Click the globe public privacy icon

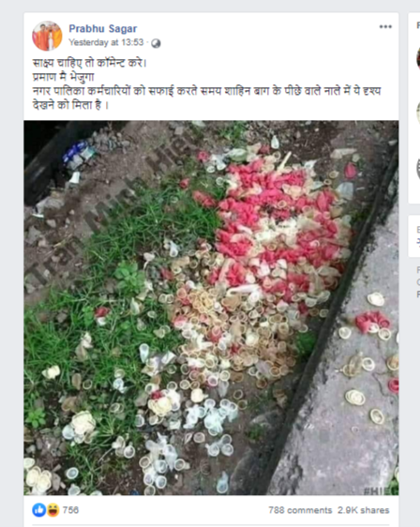pyautogui.click(x=156, y=43)
